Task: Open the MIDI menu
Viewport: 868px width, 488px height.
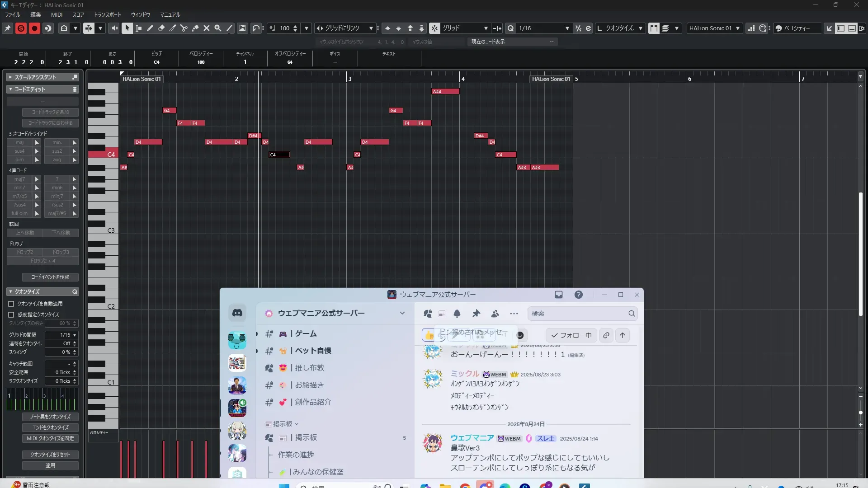Action: (x=57, y=14)
